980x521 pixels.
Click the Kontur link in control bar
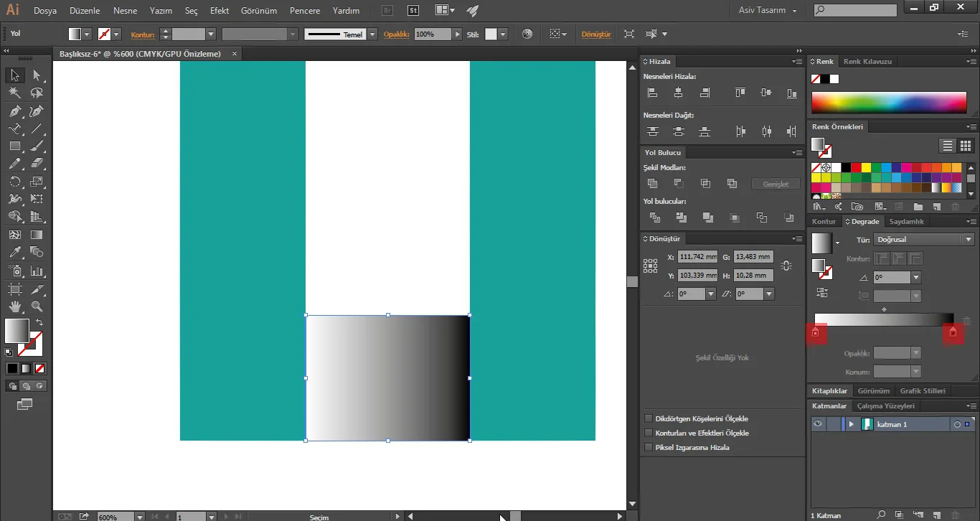pos(143,34)
